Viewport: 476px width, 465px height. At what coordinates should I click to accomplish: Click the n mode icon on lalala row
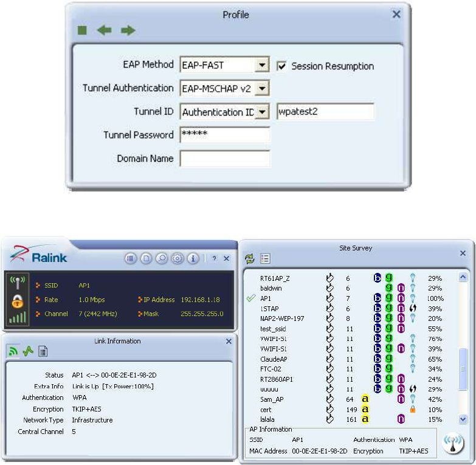tap(401, 419)
